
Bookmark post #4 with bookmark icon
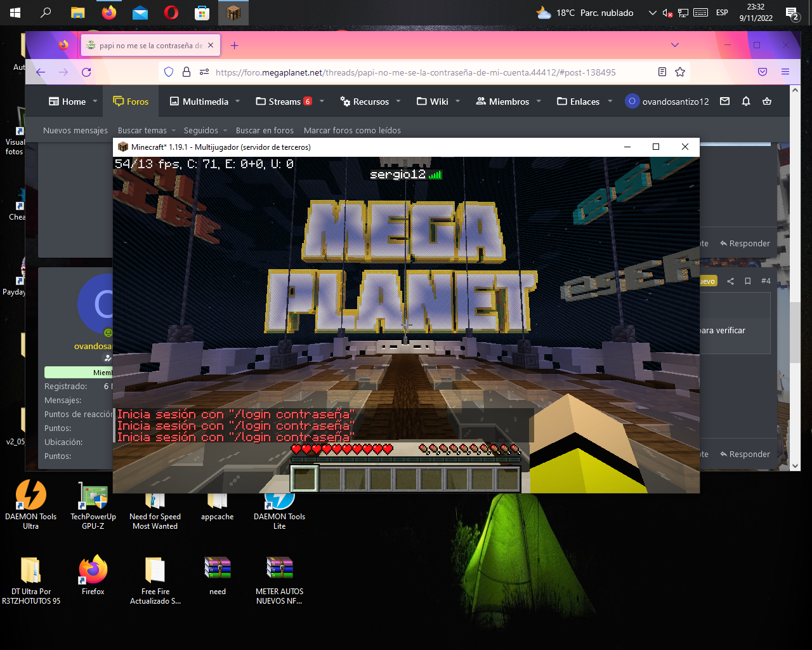(748, 281)
